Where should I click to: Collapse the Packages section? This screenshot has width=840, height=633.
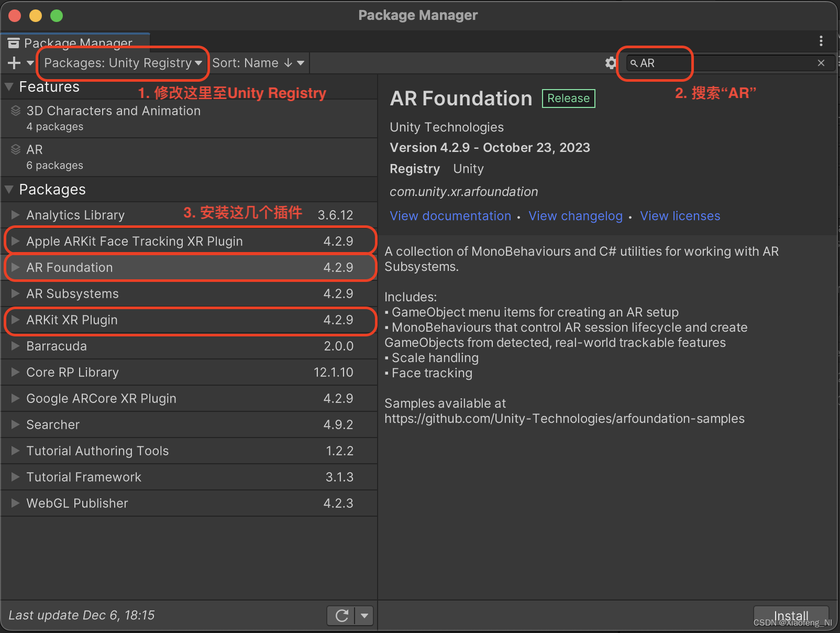(8, 189)
